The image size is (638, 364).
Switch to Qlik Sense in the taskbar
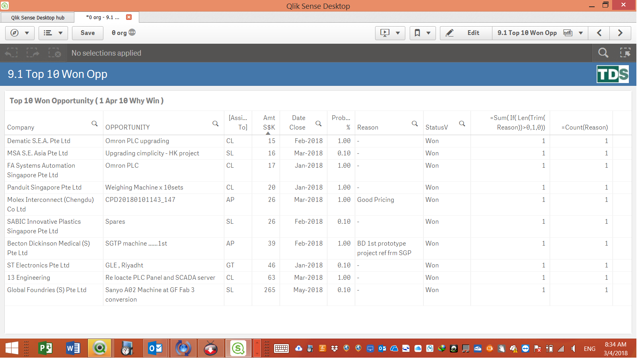click(x=238, y=349)
